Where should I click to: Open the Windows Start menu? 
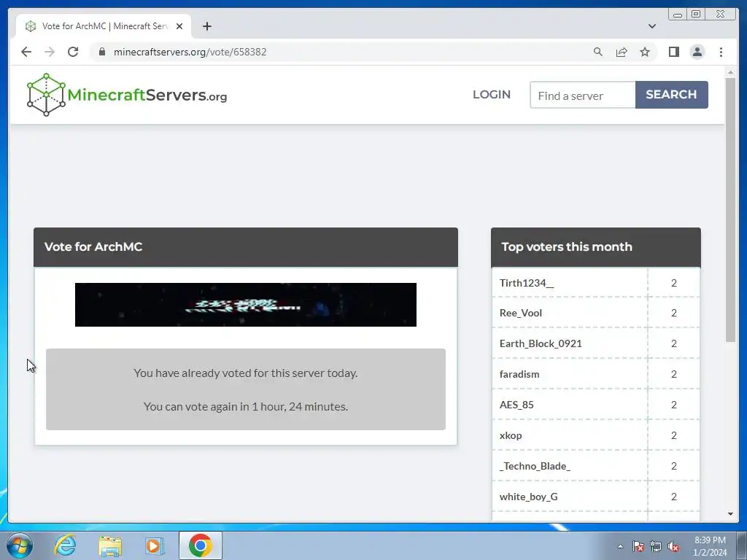(x=20, y=545)
